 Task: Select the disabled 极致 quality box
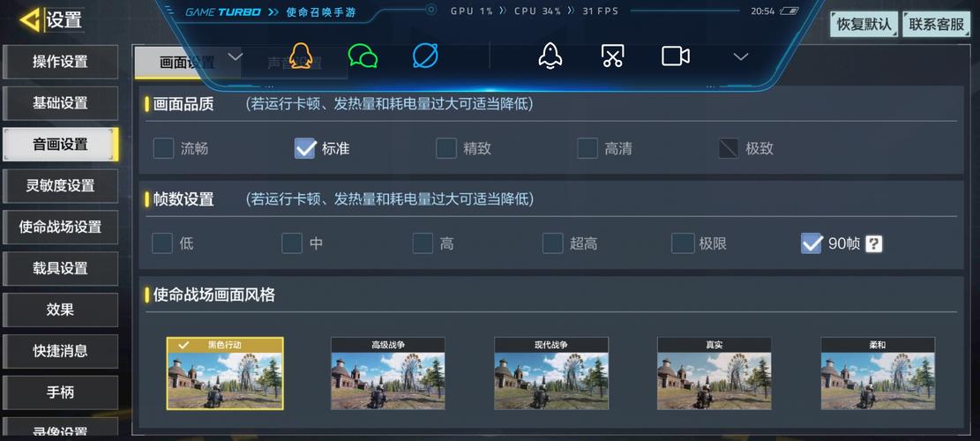click(729, 149)
